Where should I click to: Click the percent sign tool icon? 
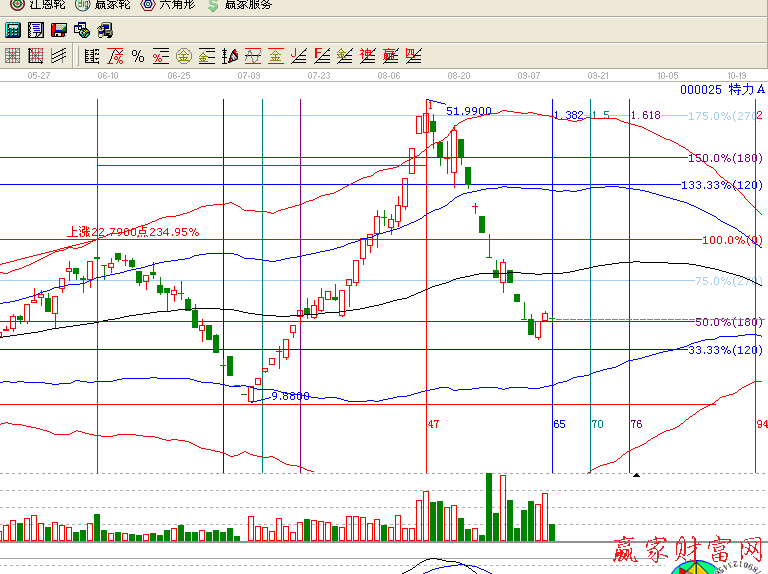point(138,56)
